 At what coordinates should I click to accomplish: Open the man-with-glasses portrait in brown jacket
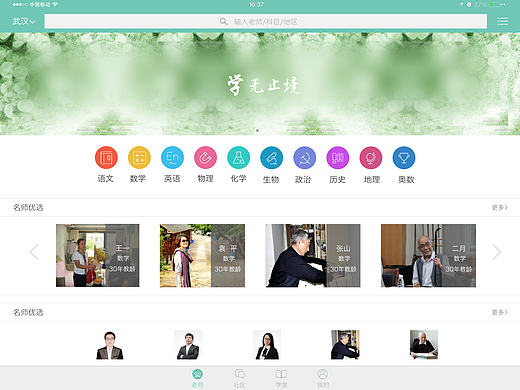(110, 345)
